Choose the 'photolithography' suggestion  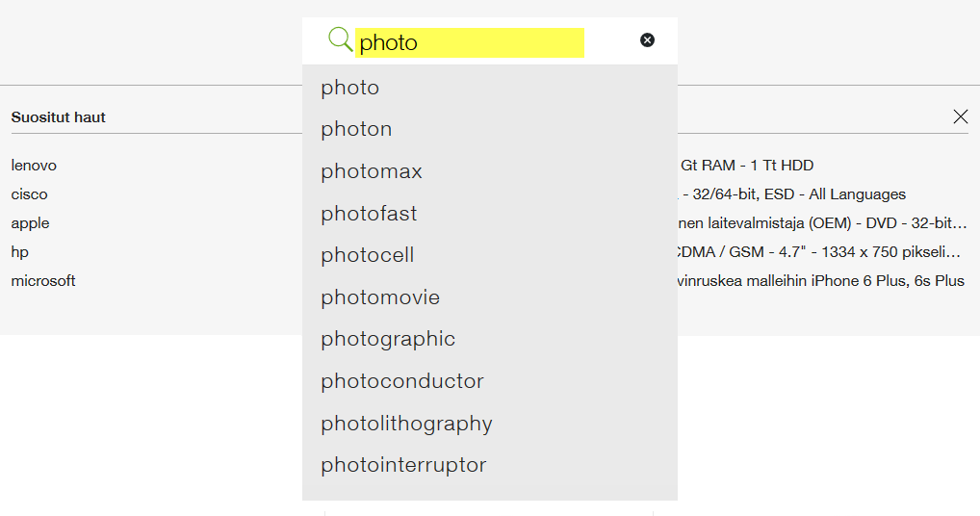point(406,424)
